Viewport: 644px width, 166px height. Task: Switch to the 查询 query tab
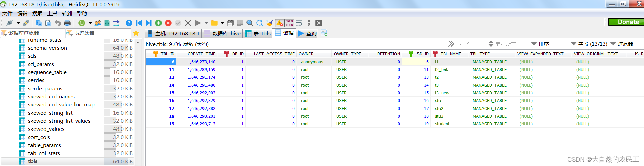(307, 33)
